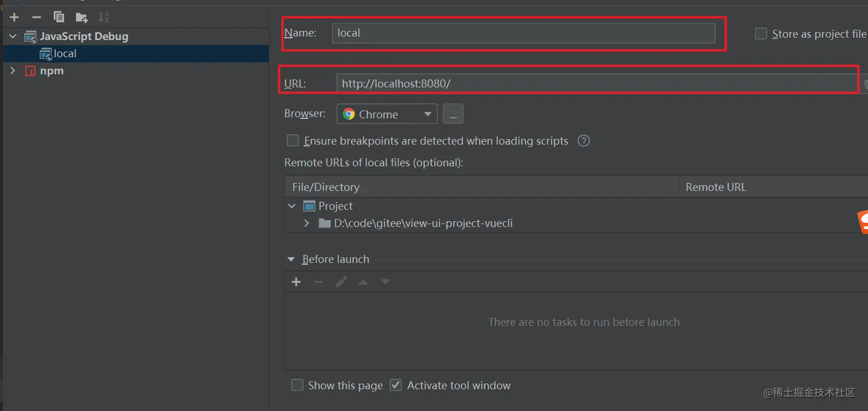Click the JavaScript Debug group icon
The width and height of the screenshot is (868, 411).
(x=30, y=37)
